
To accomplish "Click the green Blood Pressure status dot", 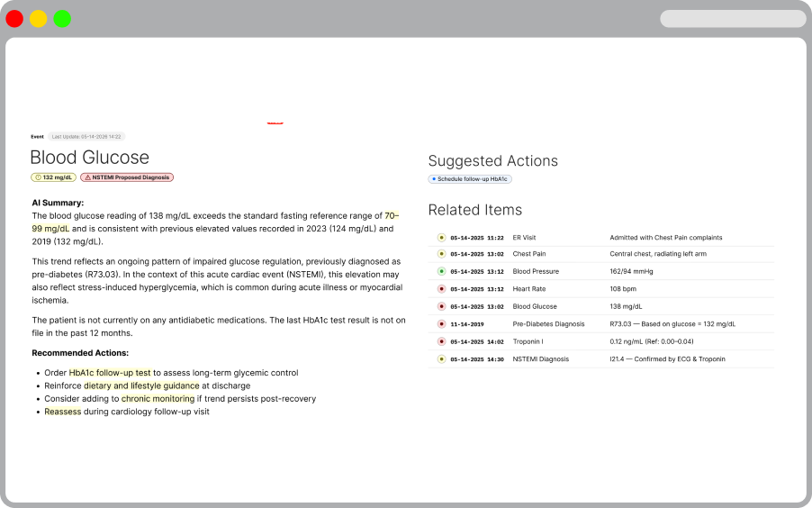I will (x=442, y=271).
